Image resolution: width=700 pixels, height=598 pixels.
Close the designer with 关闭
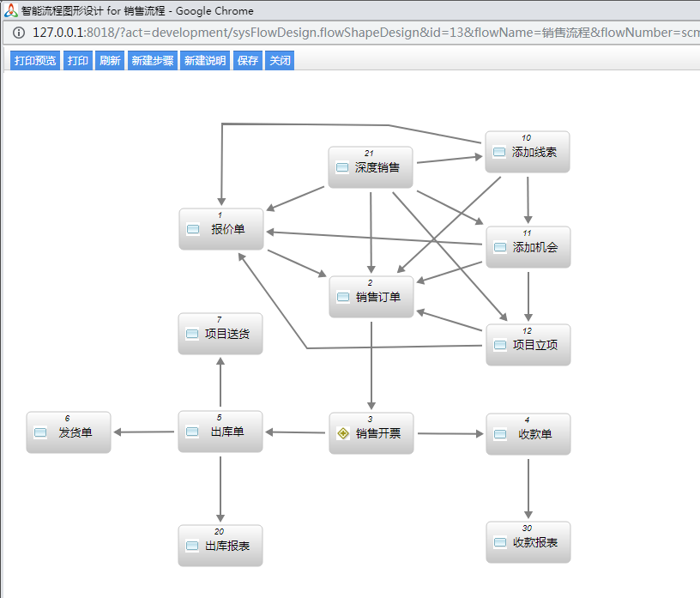[x=280, y=61]
